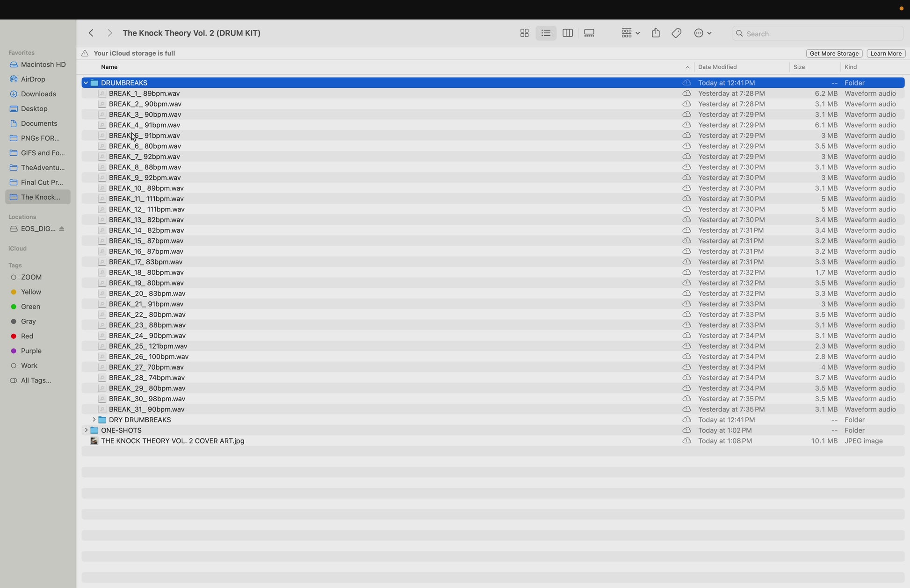Select AirDrop in the sidebar
The image size is (910, 588).
coord(33,79)
